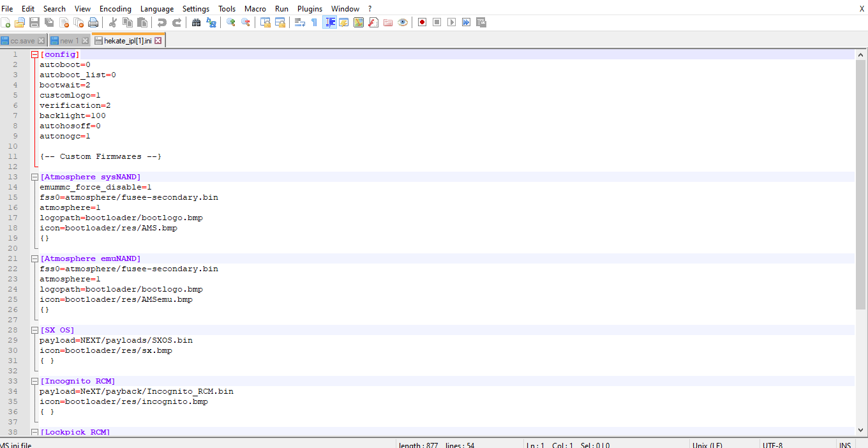Open the Language menu

(157, 8)
